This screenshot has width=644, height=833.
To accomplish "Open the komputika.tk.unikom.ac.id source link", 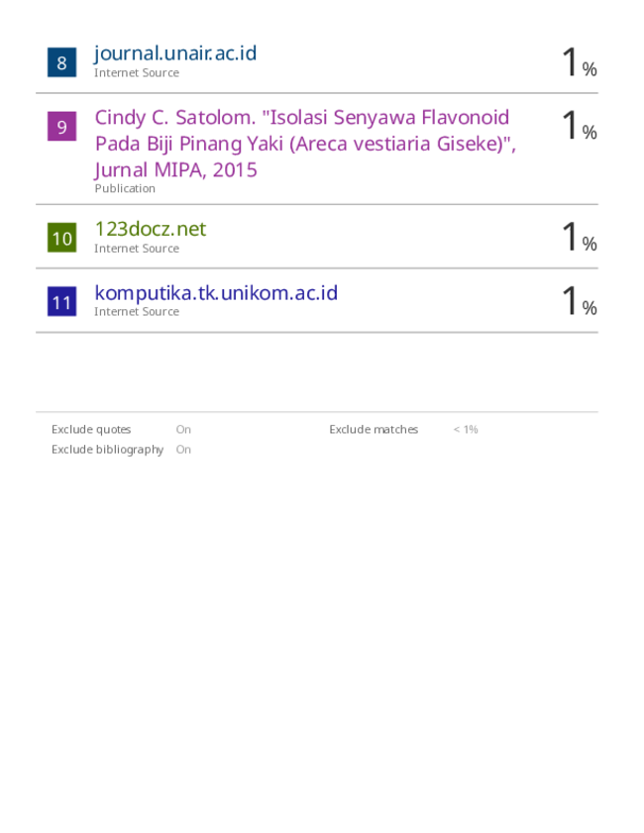I will 216,293.
